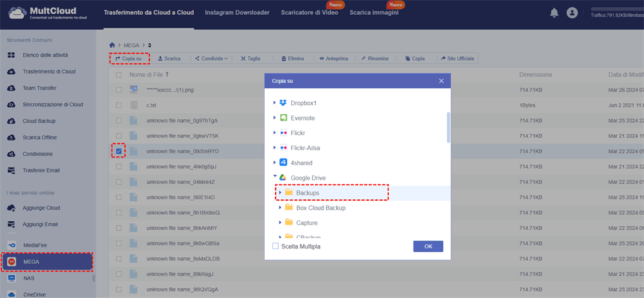Click the Flickr-Ailsa icon in dialog
Screen dimensions: 644x298
tap(283, 148)
